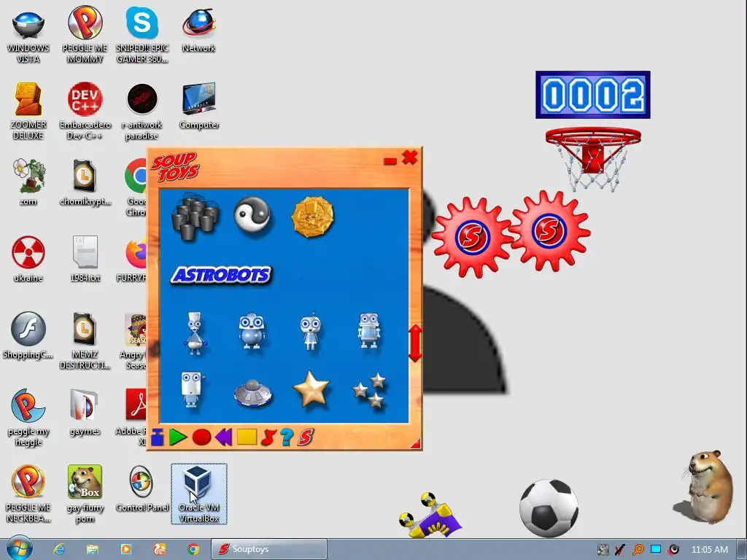The width and height of the screenshot is (747, 560).
Task: Click the red record circle button
Action: point(201,437)
